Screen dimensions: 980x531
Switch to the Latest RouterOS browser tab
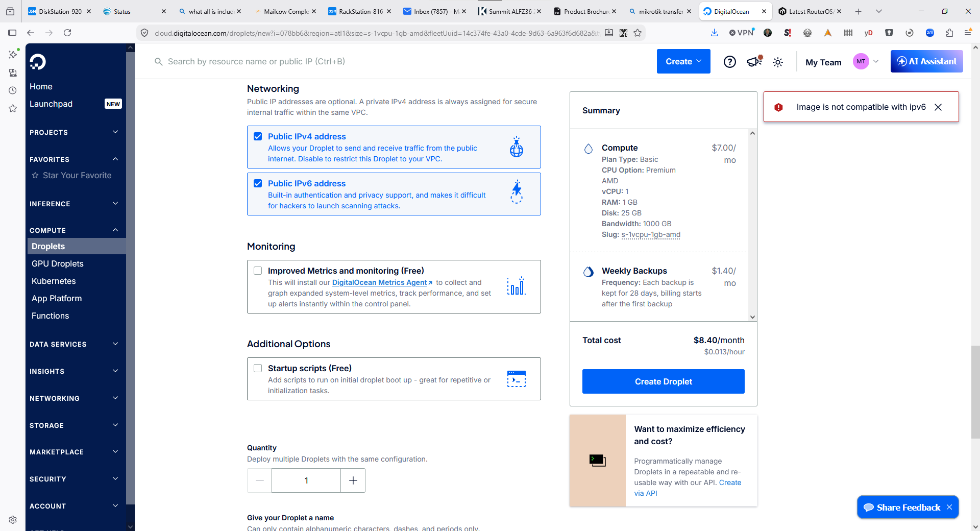[x=811, y=11]
